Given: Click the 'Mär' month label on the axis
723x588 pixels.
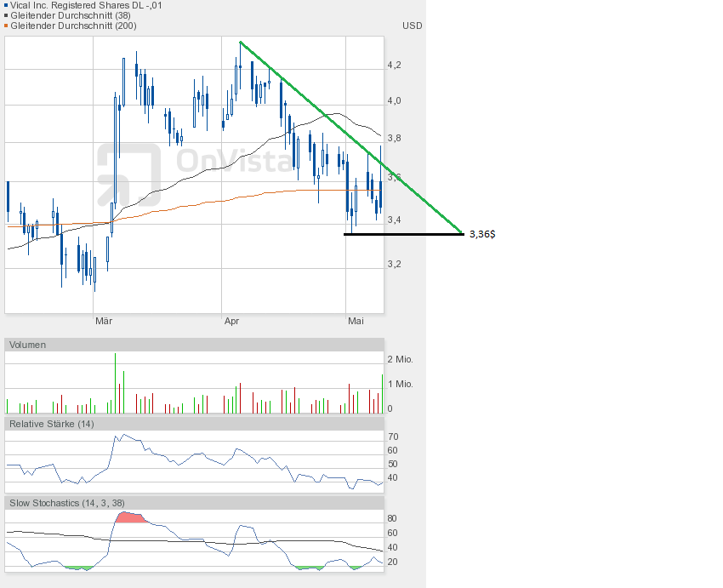Looking at the screenshot, I should pos(104,321).
